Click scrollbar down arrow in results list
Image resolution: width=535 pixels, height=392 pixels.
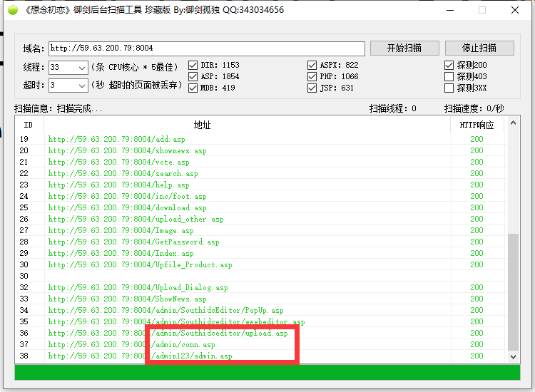pos(513,356)
